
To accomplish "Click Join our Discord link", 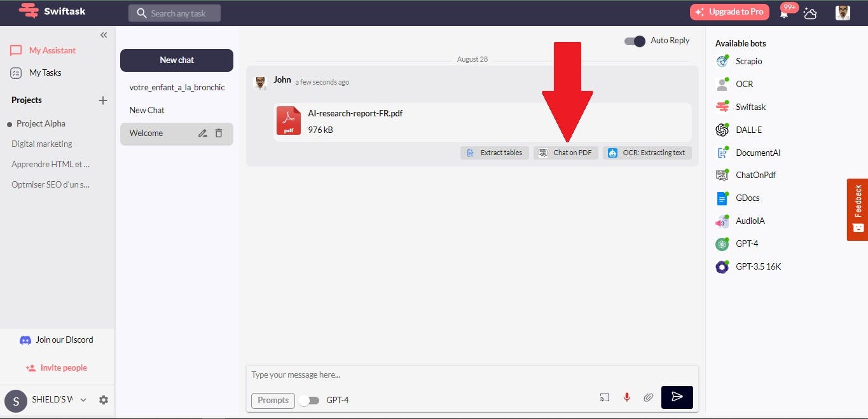I will click(57, 340).
